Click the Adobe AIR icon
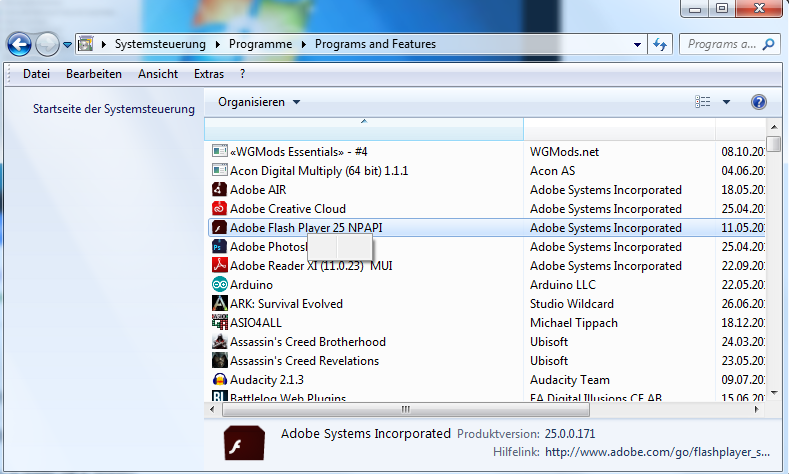This screenshot has width=789, height=474. point(219,189)
